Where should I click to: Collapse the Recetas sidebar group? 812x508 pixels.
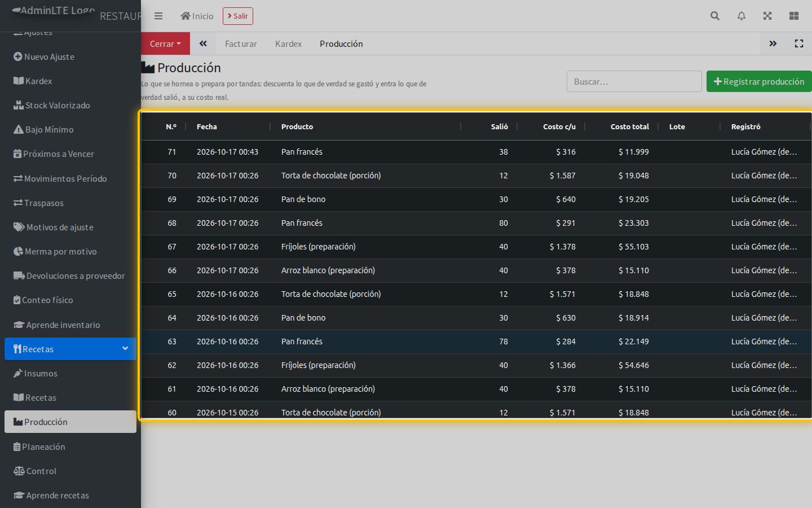70,349
